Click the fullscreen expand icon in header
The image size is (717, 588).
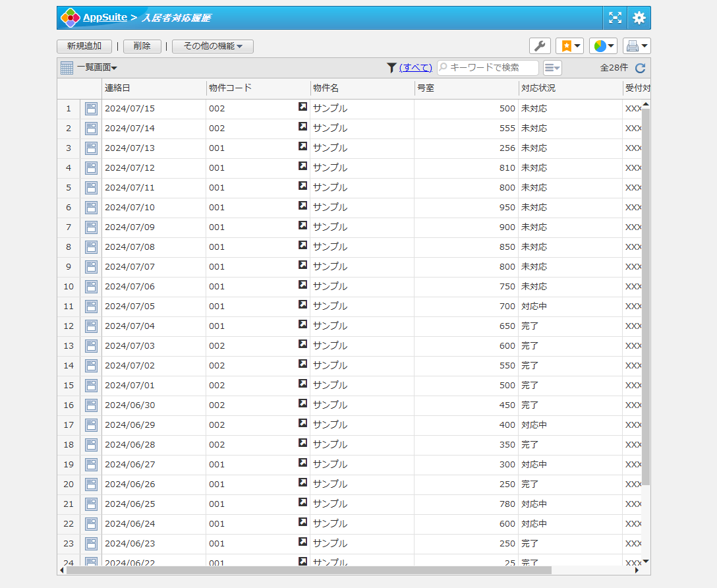tap(614, 18)
